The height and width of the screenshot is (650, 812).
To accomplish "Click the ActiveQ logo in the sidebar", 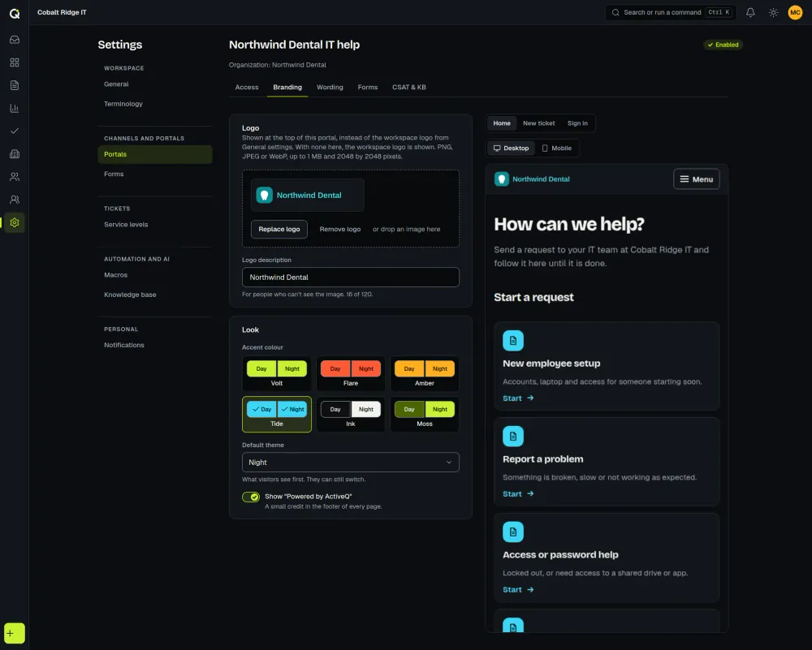I will pos(15,14).
